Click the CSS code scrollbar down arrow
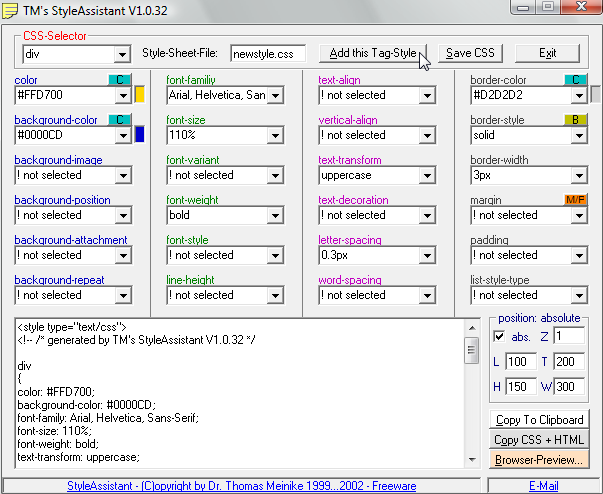 click(472, 460)
